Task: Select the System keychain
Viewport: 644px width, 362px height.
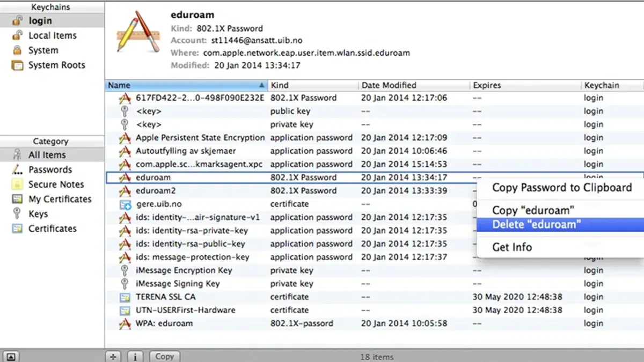Action: 52,50
